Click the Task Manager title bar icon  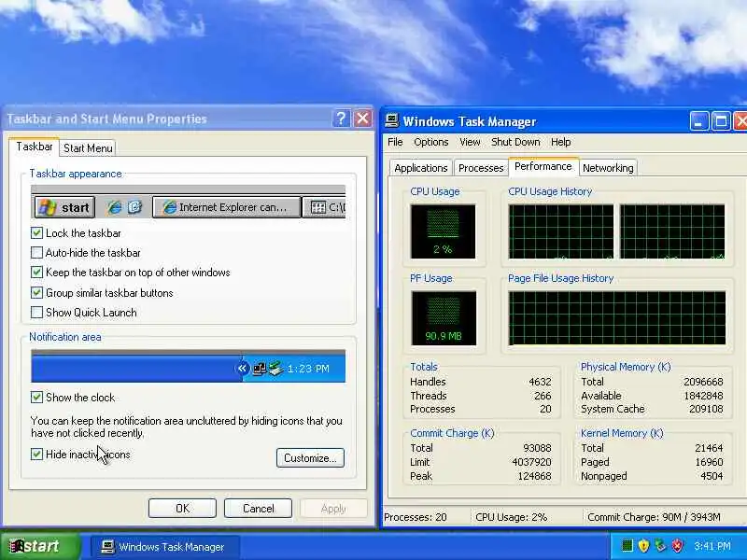[x=392, y=121]
